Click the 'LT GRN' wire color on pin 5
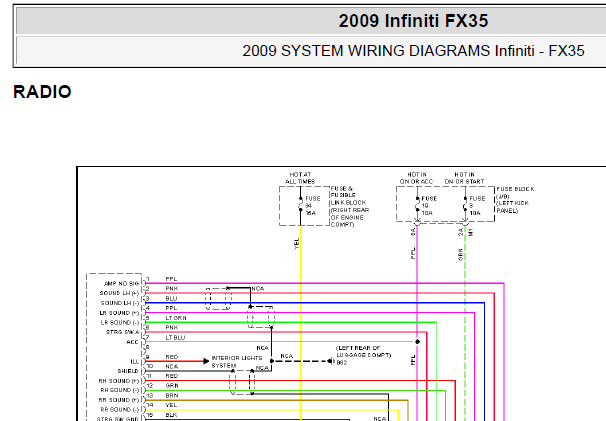Image resolution: width=606 pixels, height=421 pixels. point(176,318)
